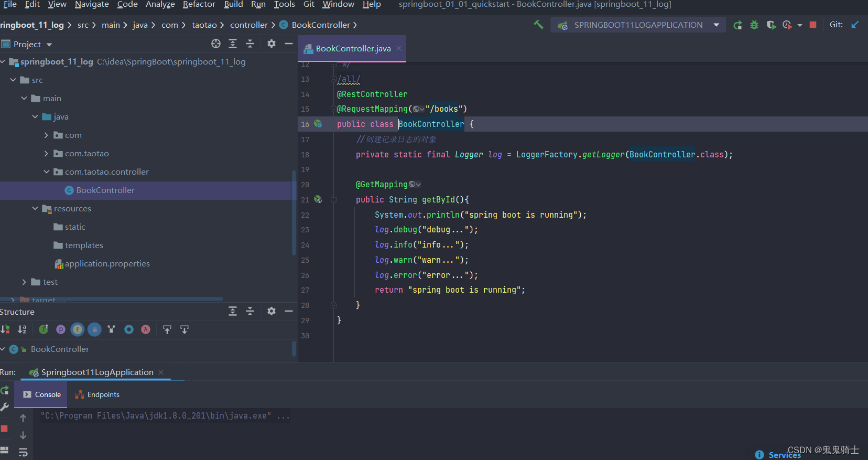Click the gutter run icon on line 16

pos(318,124)
